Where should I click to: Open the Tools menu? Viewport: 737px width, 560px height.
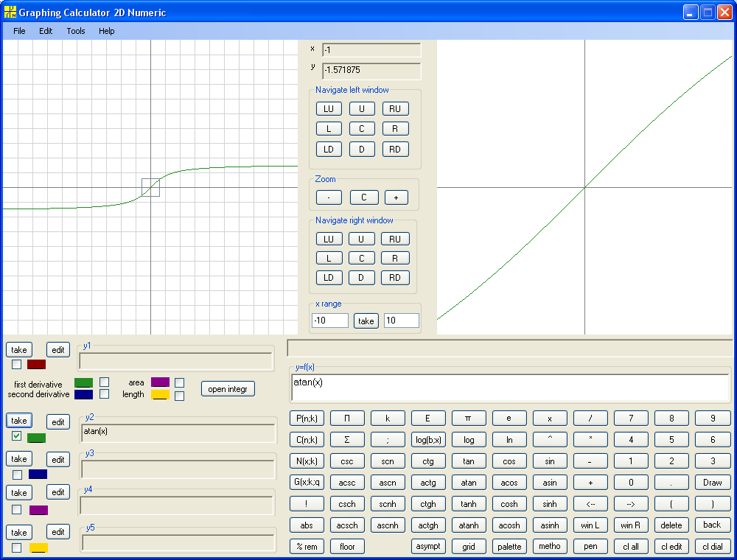76,31
